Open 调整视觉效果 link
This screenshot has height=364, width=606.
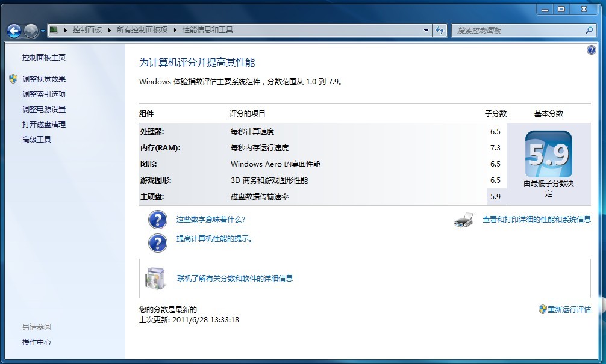(x=43, y=79)
